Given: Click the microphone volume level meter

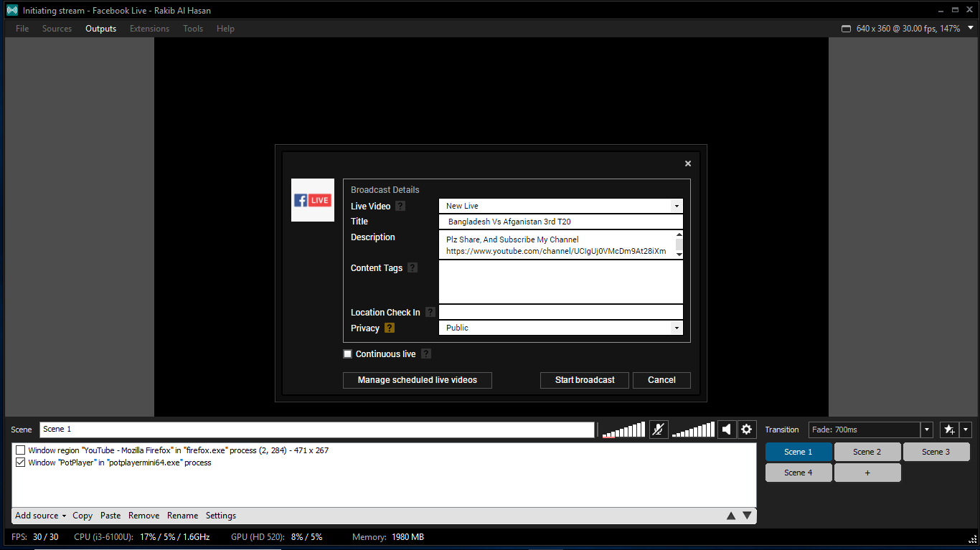Looking at the screenshot, I should [623, 430].
